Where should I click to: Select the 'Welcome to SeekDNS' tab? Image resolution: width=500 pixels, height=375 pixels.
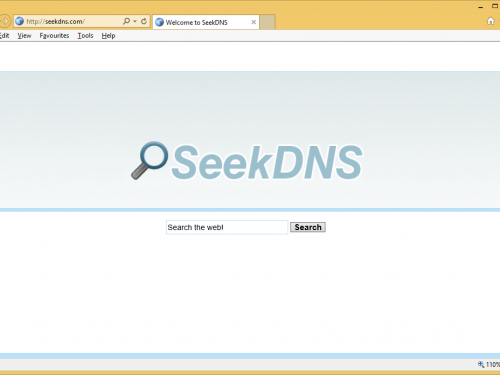[206, 22]
